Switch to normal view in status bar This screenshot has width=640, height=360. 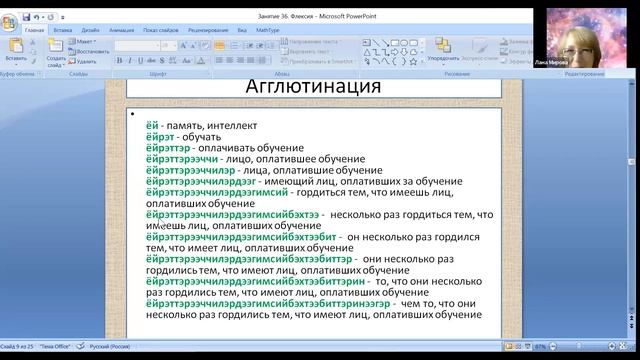(509, 347)
